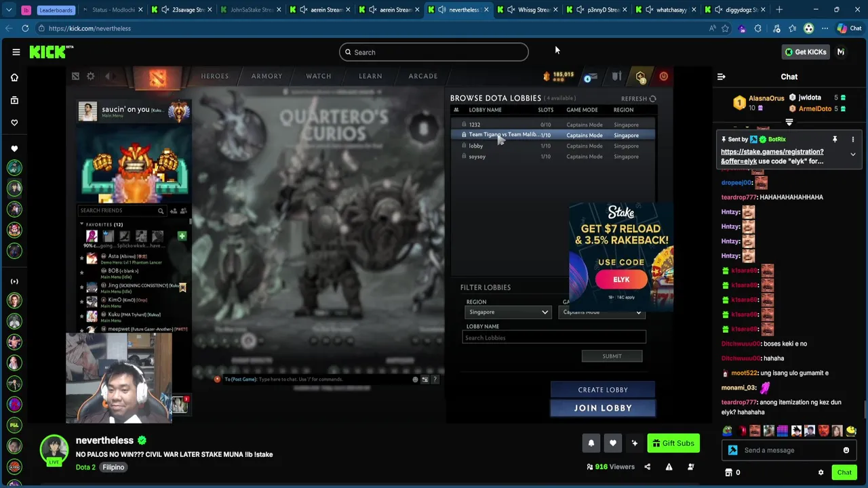Click the REFRESH lobbies button
Screen dimensions: 868x488
(638, 99)
